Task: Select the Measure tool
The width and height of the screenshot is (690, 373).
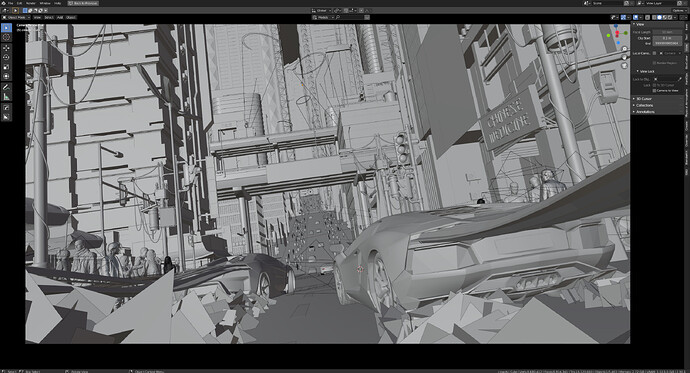Action: (6, 97)
